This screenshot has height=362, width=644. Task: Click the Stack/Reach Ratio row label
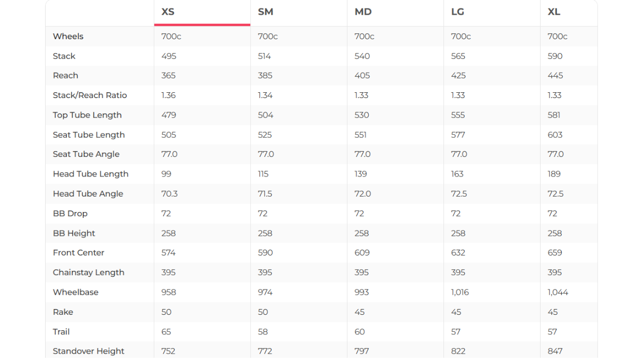(90, 95)
